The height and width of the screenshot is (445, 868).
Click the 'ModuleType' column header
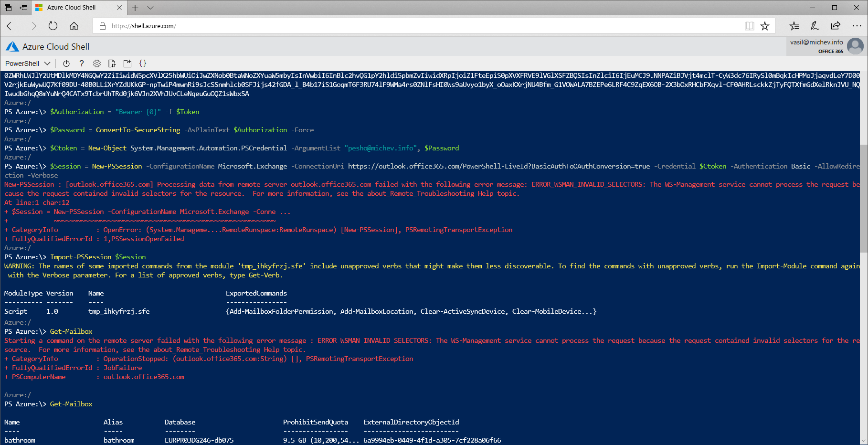click(x=23, y=293)
